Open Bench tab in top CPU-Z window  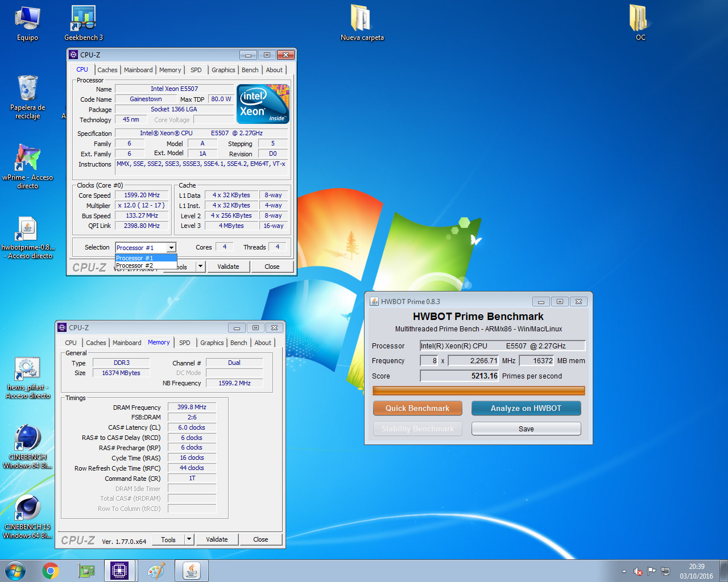pyautogui.click(x=250, y=70)
